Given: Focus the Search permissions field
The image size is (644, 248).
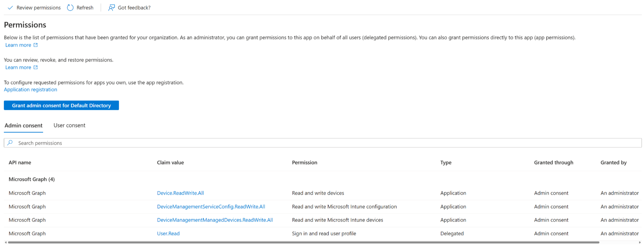Looking at the screenshot, I should point(323,143).
